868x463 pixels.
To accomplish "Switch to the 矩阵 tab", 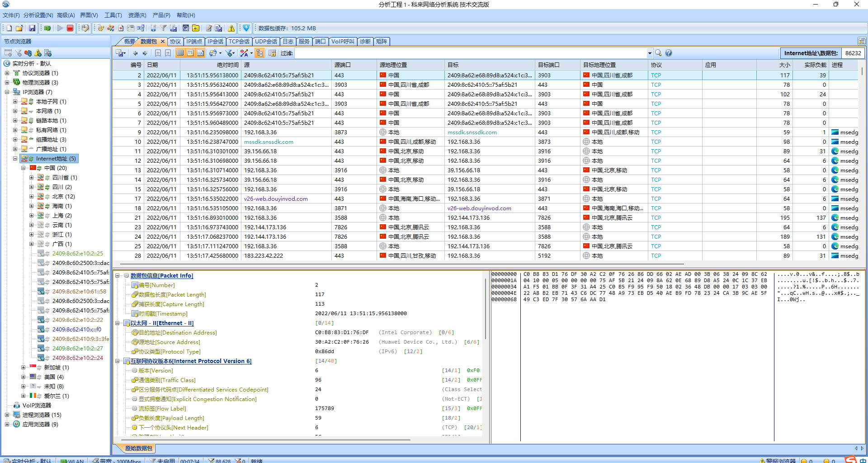I will point(381,41).
